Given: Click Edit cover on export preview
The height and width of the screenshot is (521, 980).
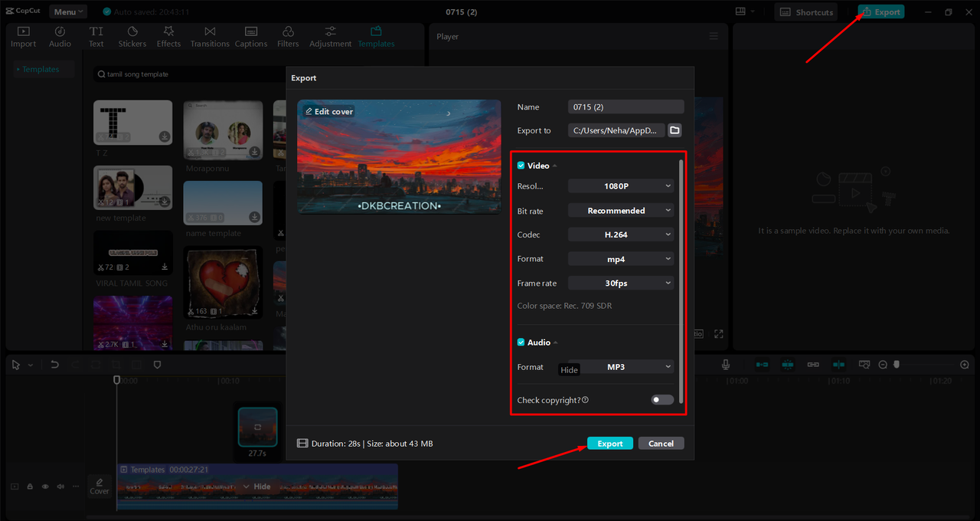Looking at the screenshot, I should coord(328,111).
